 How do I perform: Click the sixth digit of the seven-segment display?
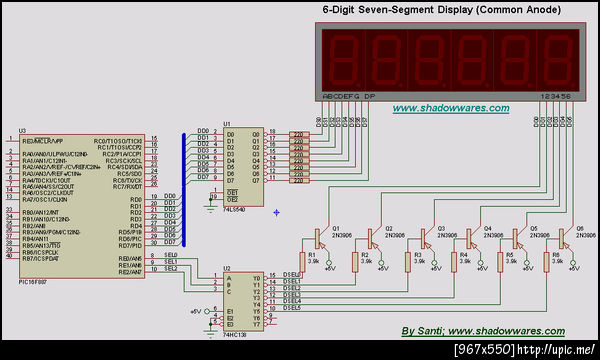click(558, 60)
